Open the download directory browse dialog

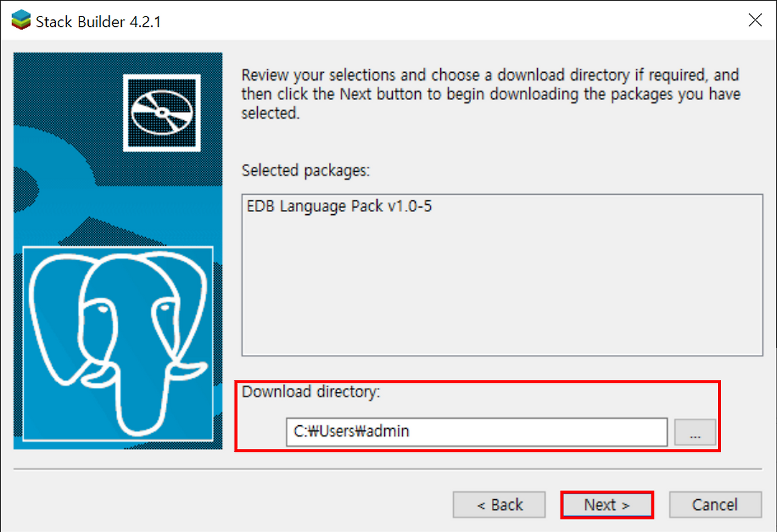(694, 432)
